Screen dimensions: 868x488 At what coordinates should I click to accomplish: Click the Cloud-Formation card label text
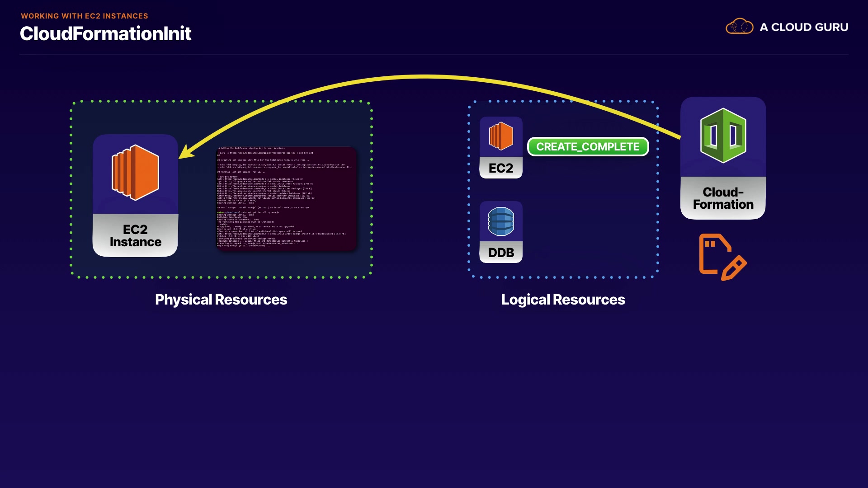click(x=723, y=198)
